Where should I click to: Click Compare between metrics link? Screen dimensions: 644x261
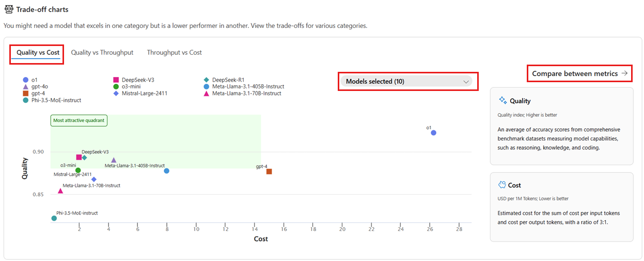click(575, 73)
